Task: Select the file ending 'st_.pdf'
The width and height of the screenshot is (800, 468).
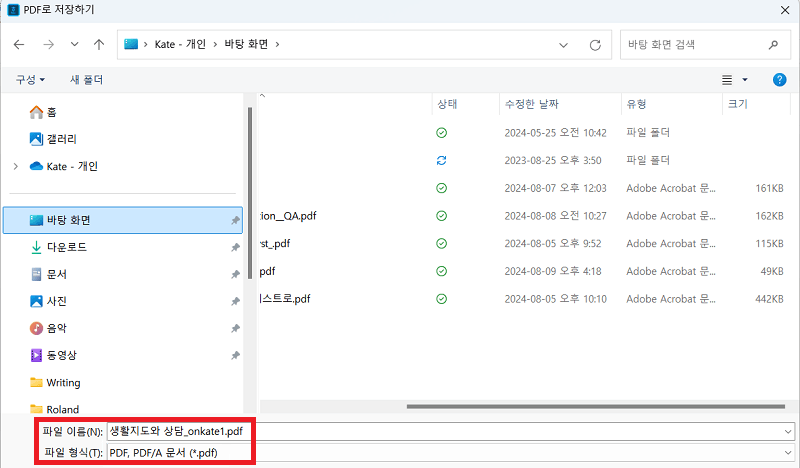Action: (275, 243)
